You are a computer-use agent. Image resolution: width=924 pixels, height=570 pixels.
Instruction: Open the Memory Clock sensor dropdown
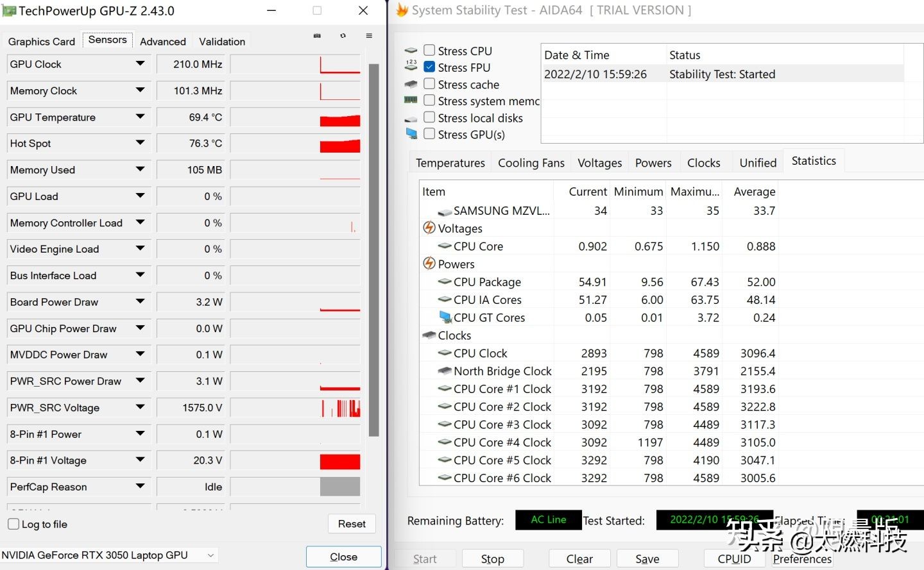pyautogui.click(x=140, y=90)
